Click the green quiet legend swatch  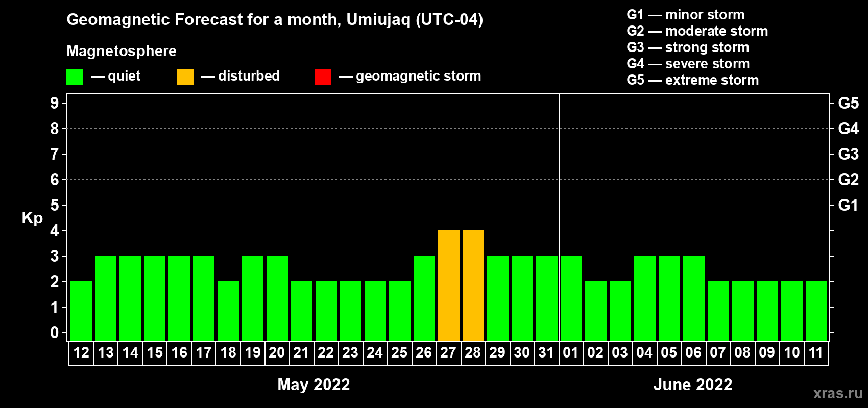click(x=75, y=77)
